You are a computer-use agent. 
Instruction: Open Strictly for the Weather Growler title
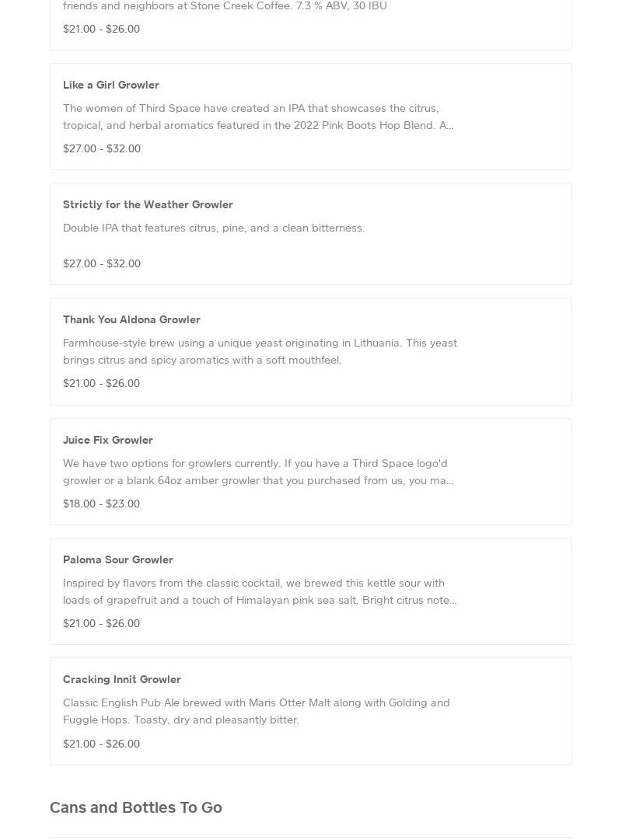click(148, 204)
